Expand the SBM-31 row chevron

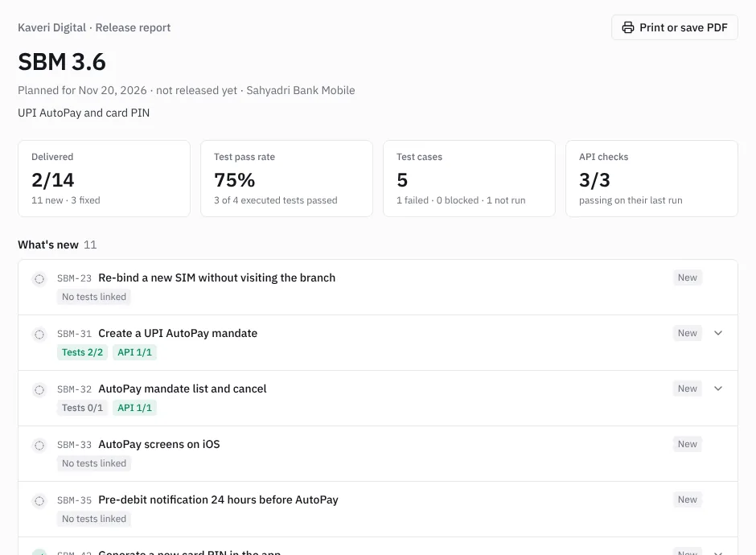tap(718, 333)
